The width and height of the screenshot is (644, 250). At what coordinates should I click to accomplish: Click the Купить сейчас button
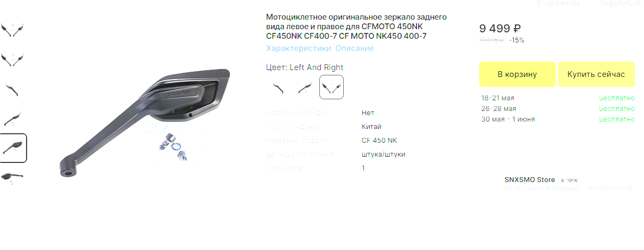[x=596, y=74]
